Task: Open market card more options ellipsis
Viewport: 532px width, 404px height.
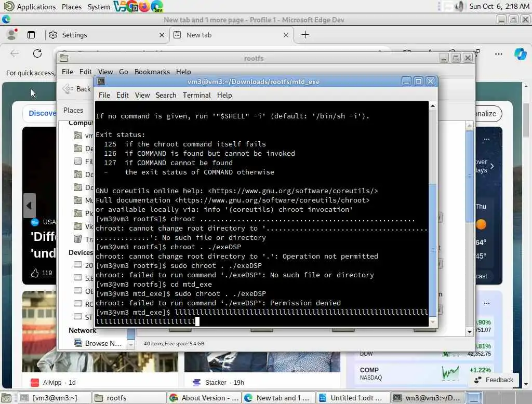Action: [486, 303]
